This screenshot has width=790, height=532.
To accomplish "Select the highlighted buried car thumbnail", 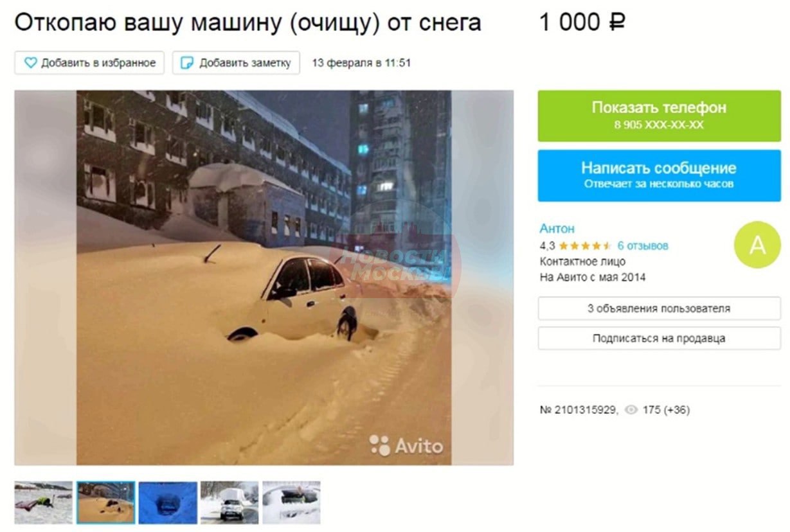I will [x=105, y=502].
